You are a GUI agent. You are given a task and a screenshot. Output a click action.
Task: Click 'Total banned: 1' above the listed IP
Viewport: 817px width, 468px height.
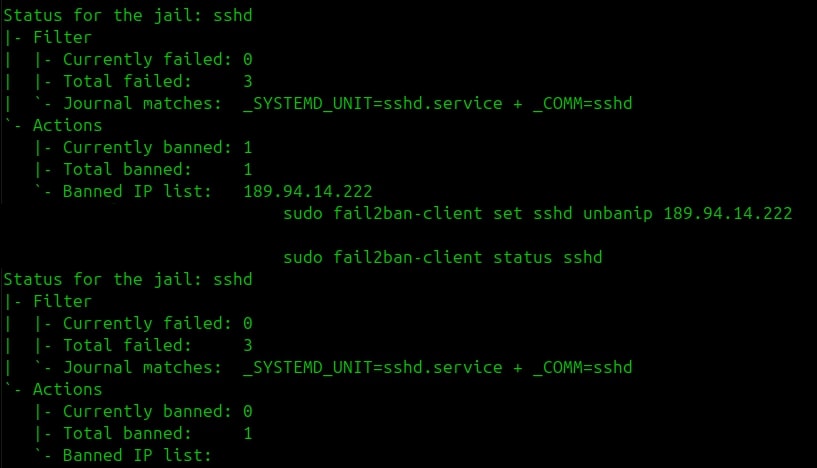[x=142, y=169]
